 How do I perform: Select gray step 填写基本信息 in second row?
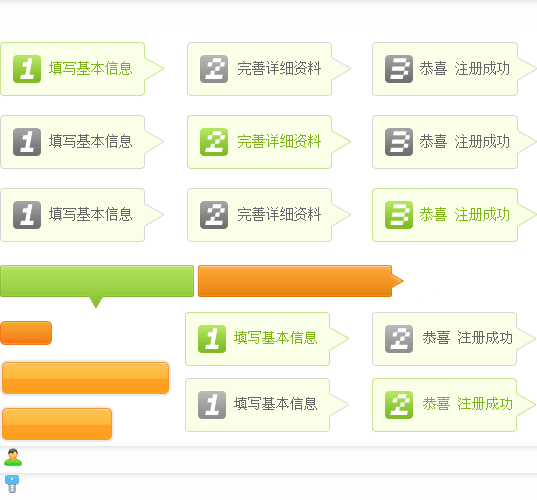tap(82, 142)
